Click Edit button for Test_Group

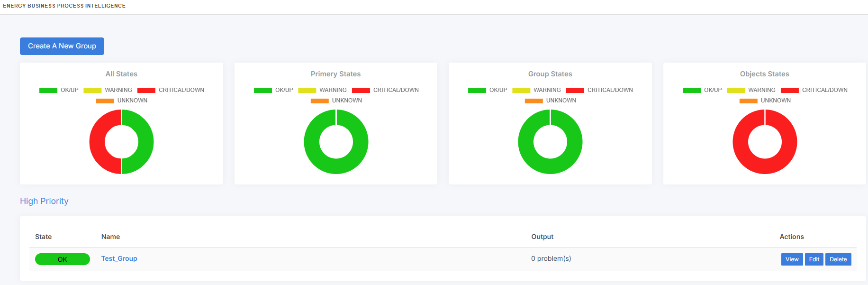814,259
